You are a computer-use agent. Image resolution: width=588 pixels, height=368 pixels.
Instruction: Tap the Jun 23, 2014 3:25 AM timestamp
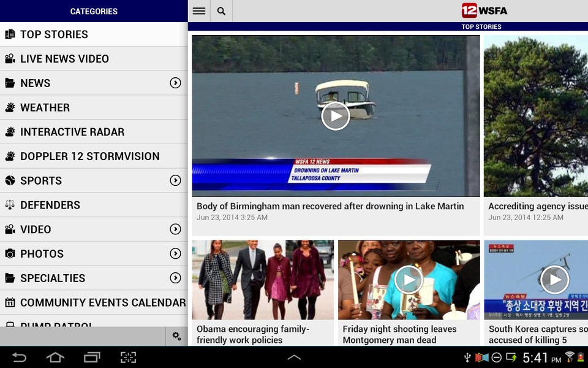232,217
